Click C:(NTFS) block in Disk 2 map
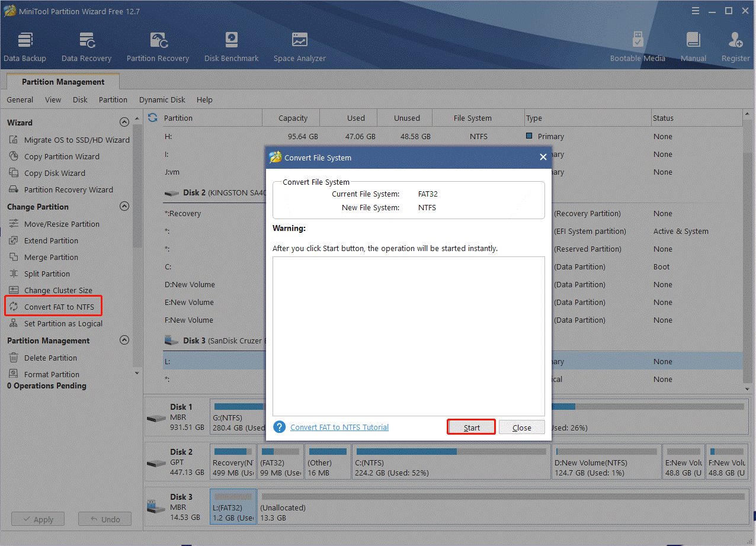 451,461
